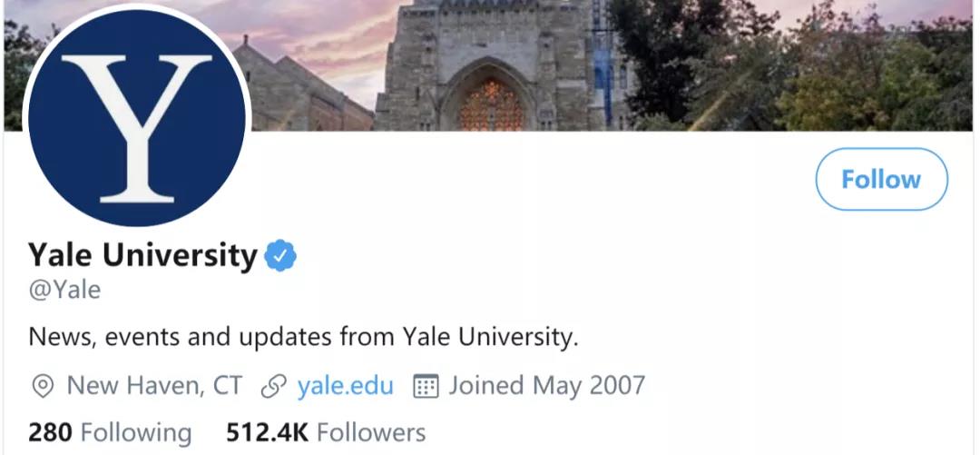Open the yale.edu website link
980x455 pixels.
pos(346,386)
